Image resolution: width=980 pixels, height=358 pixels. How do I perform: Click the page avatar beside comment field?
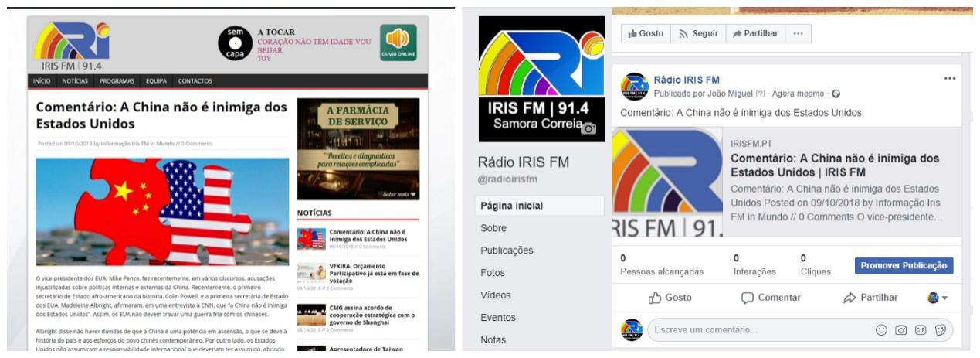pyautogui.click(x=632, y=330)
